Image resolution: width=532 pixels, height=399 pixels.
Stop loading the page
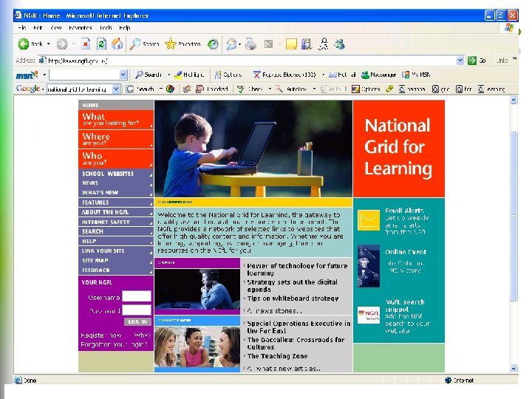click(86, 44)
